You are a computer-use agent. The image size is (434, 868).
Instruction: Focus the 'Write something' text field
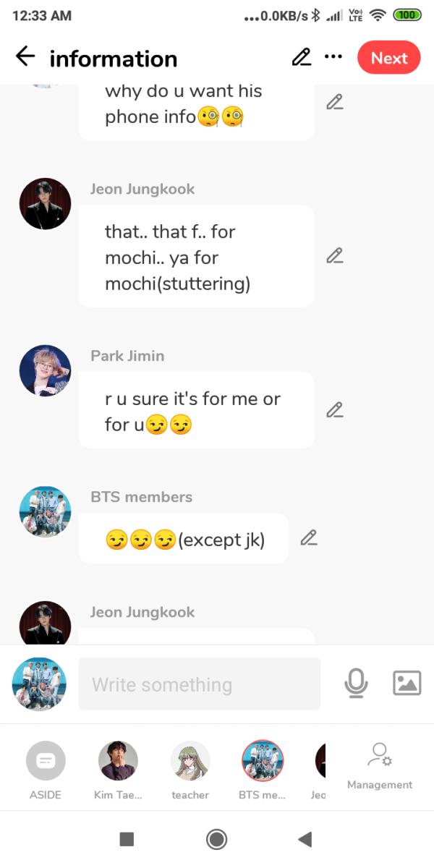click(199, 684)
